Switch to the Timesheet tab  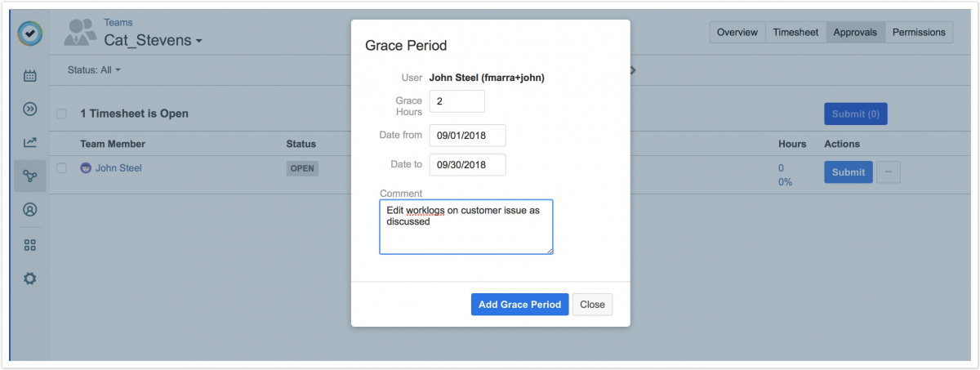795,33
